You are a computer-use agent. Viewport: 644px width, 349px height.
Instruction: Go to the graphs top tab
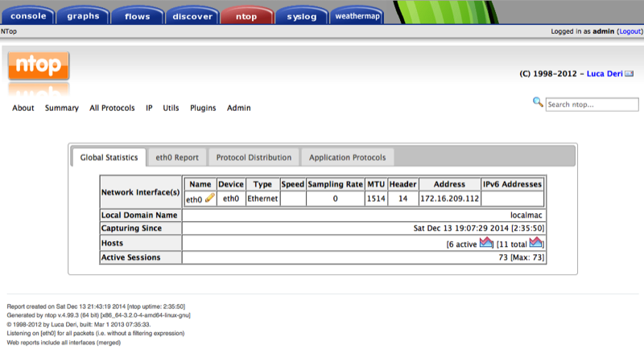[x=83, y=15]
